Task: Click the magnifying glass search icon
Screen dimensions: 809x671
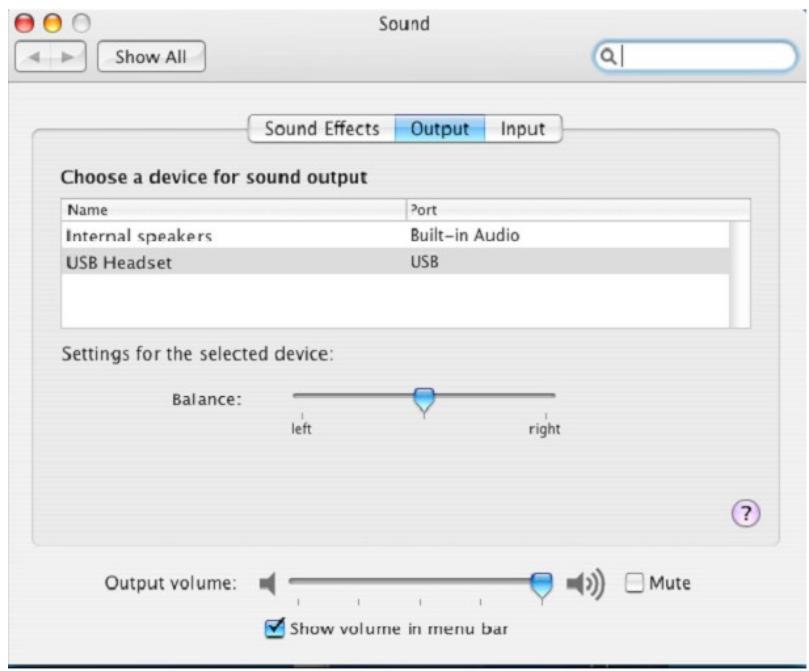Action: [x=606, y=57]
